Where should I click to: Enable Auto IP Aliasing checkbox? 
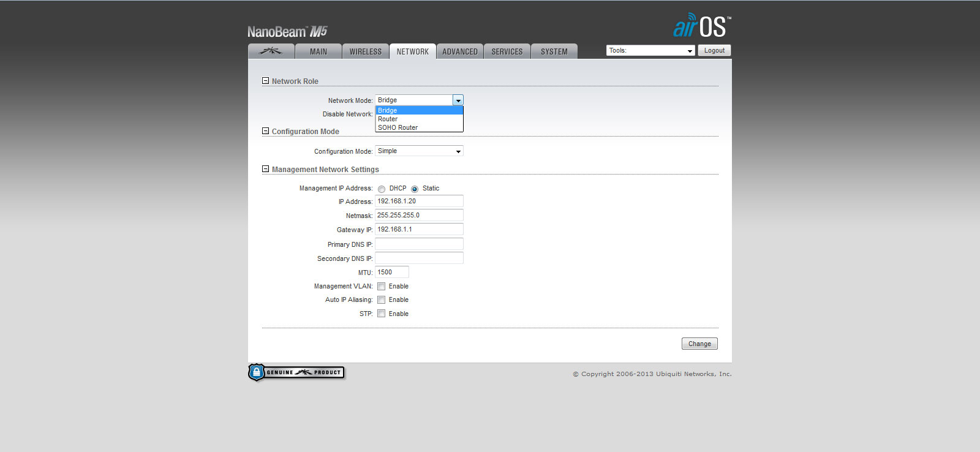tap(382, 300)
